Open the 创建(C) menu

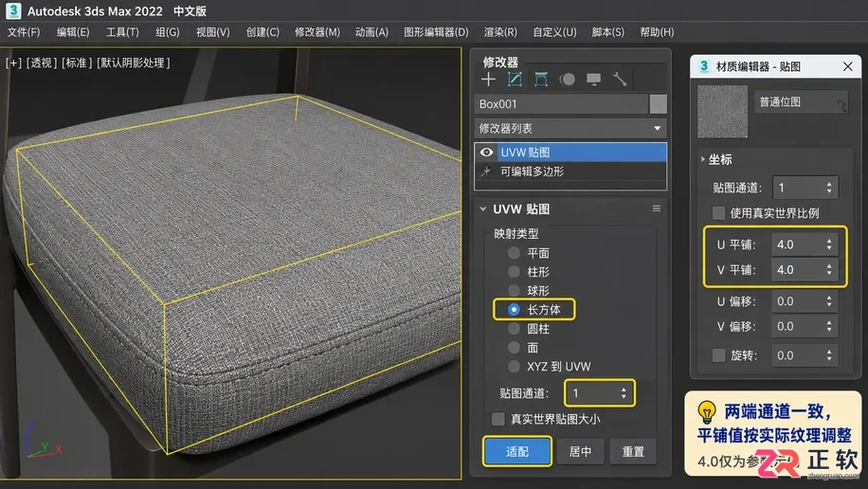click(262, 32)
